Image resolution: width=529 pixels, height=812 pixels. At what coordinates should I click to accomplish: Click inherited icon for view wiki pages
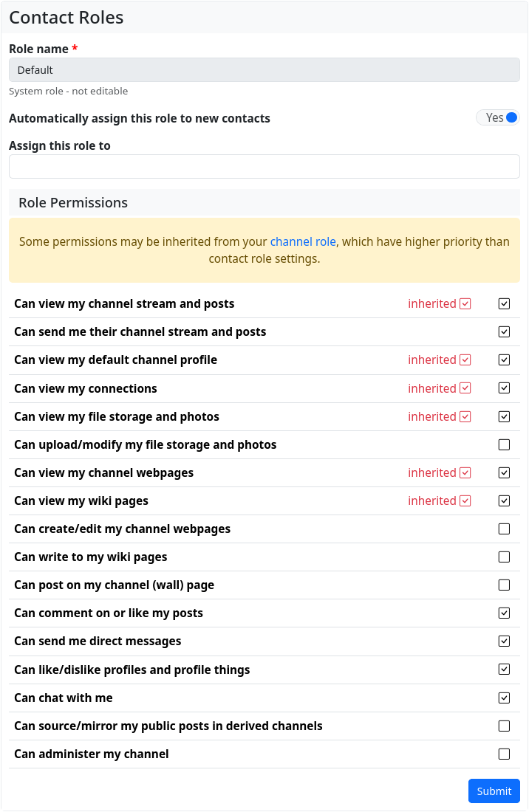point(465,501)
